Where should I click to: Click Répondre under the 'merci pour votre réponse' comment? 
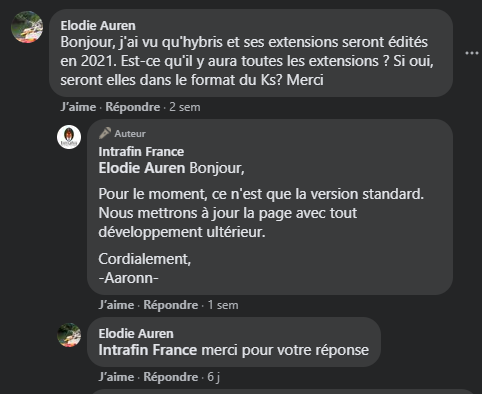click(x=171, y=377)
